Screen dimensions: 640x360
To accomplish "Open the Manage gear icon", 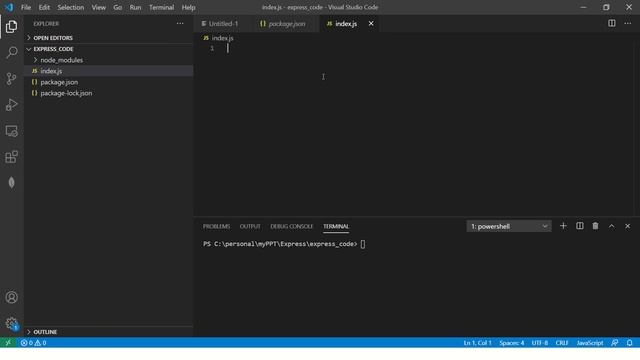I will [x=11, y=324].
